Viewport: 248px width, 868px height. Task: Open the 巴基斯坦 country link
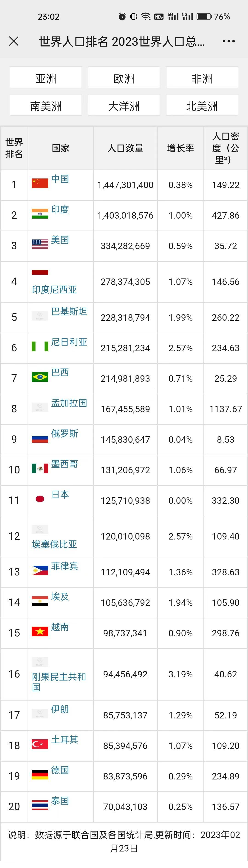69,311
